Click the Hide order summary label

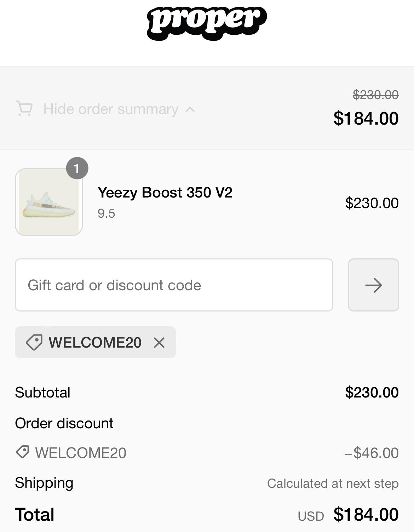[x=110, y=109]
